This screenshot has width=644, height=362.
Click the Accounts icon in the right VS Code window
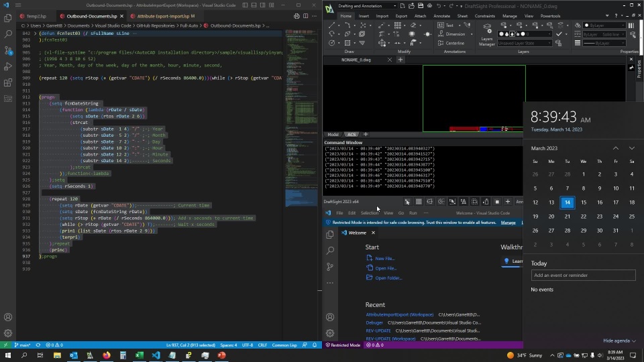coord(329,317)
